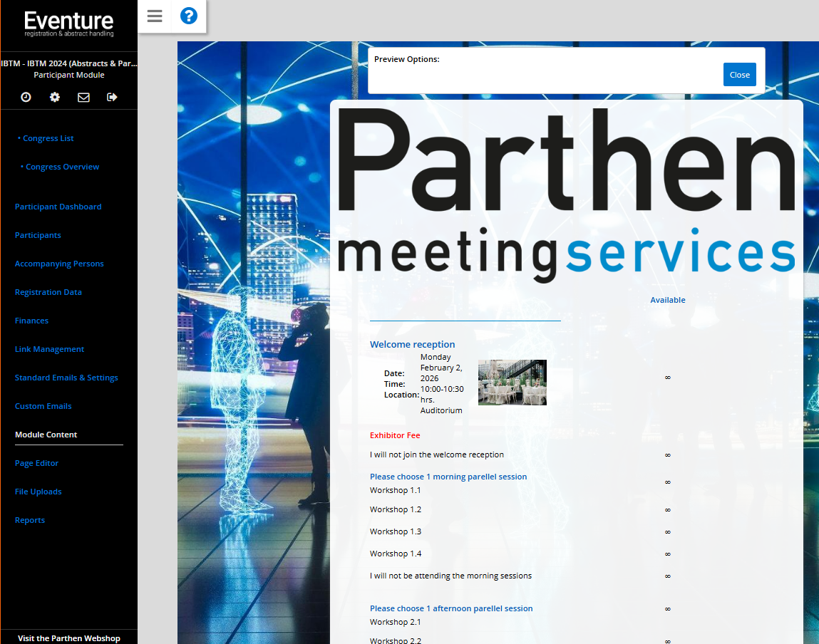This screenshot has width=819, height=644.
Task: Click the clock icon in the sidebar
Action: [x=26, y=97]
